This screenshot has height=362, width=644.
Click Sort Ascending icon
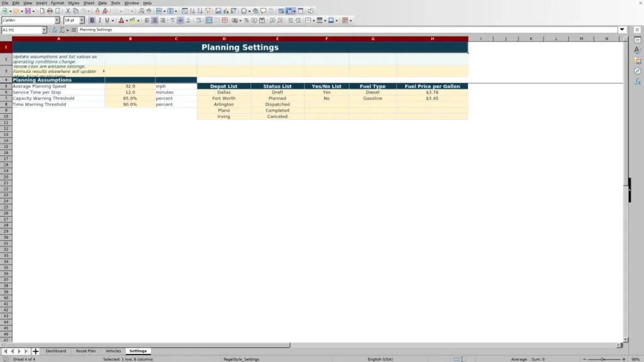click(x=192, y=11)
